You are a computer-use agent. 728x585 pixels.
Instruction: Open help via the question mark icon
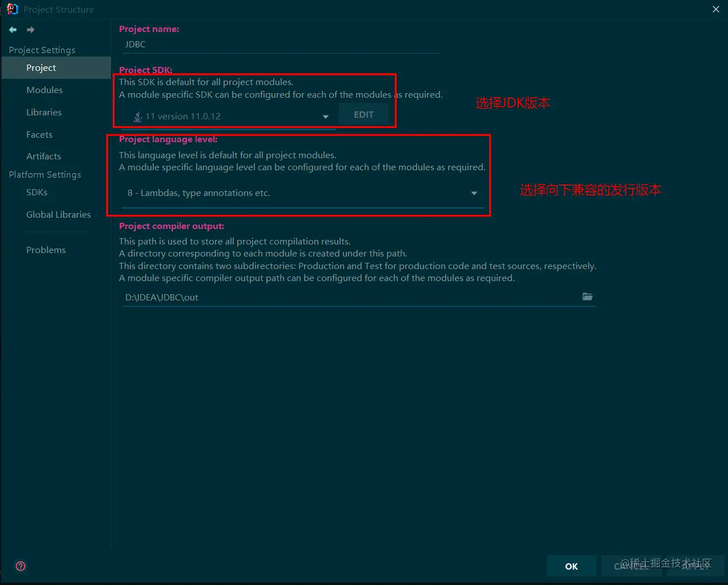tap(21, 566)
